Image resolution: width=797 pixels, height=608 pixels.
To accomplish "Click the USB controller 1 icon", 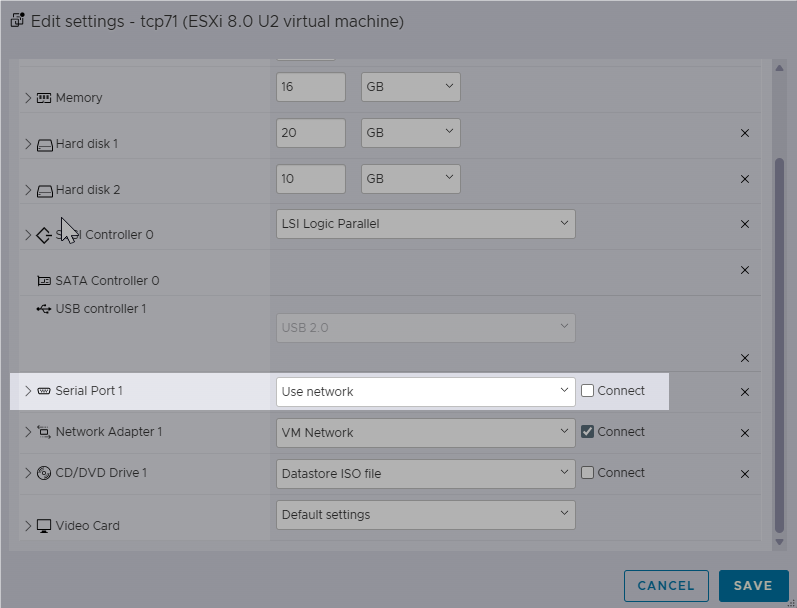I will (x=44, y=309).
